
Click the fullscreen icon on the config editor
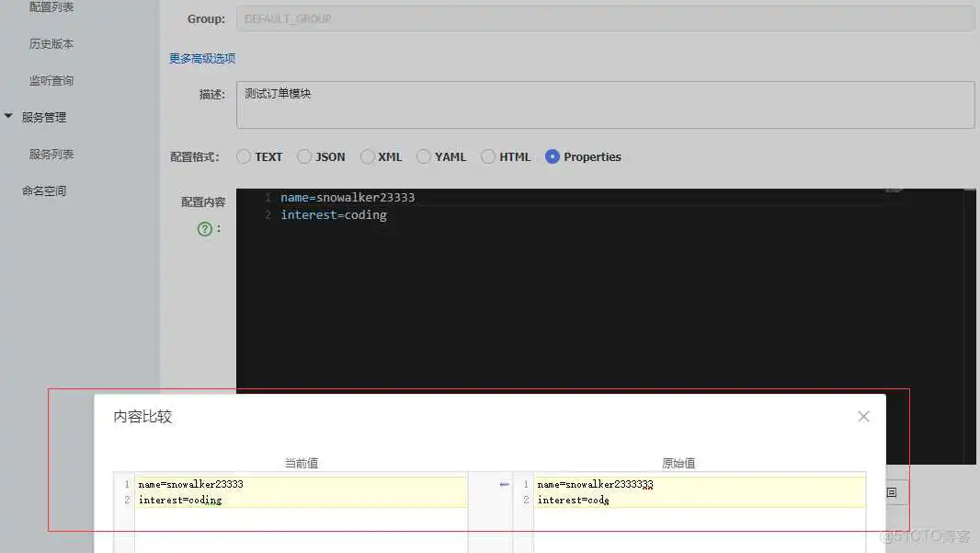coord(893,189)
